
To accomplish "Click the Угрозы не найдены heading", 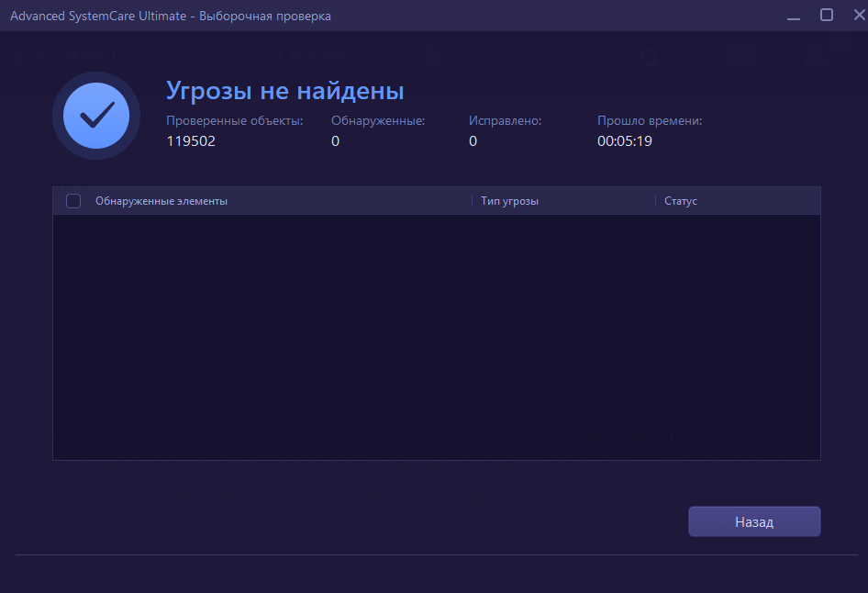I will coord(284,91).
